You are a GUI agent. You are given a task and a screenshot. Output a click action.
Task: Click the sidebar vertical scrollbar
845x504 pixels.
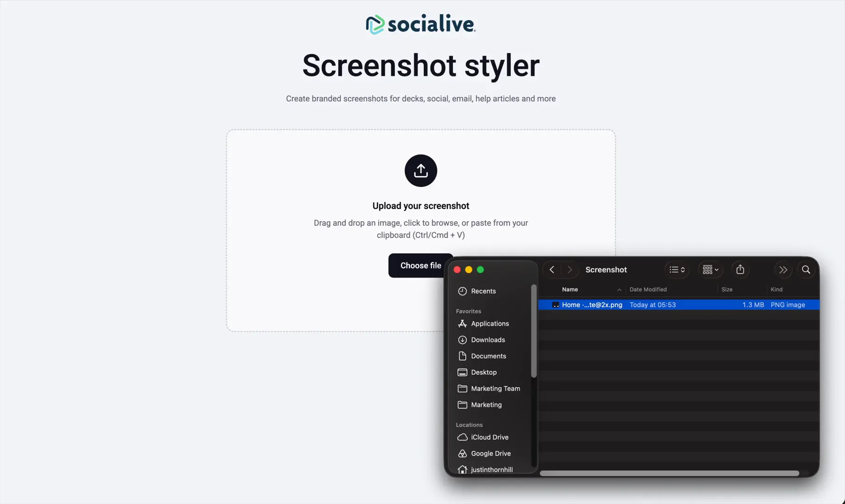(534, 331)
